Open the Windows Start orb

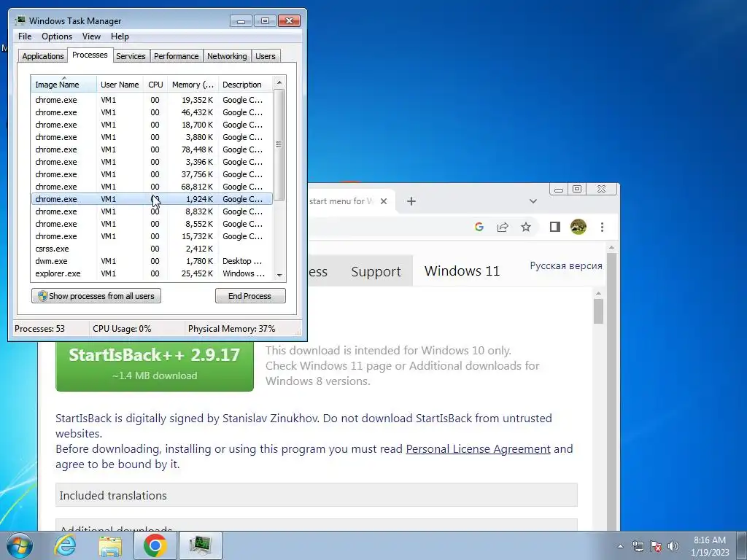[20, 545]
